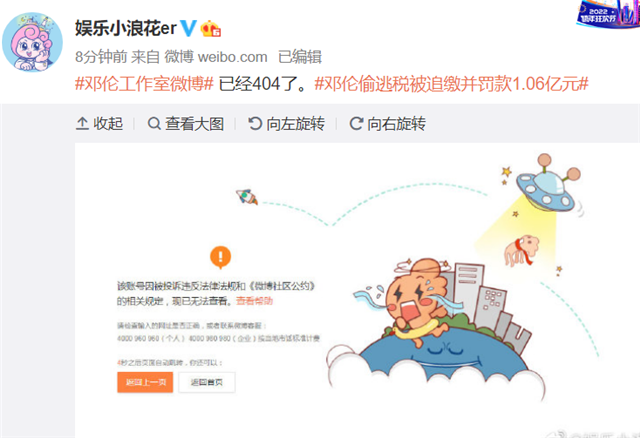640x438 pixels.
Task: Open the 微博 weibo.com source link
Action: [x=216, y=57]
